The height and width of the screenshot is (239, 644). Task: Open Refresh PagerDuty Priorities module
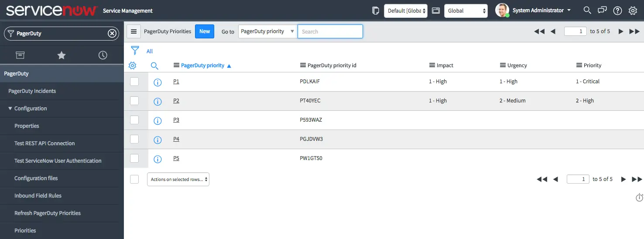click(x=48, y=213)
